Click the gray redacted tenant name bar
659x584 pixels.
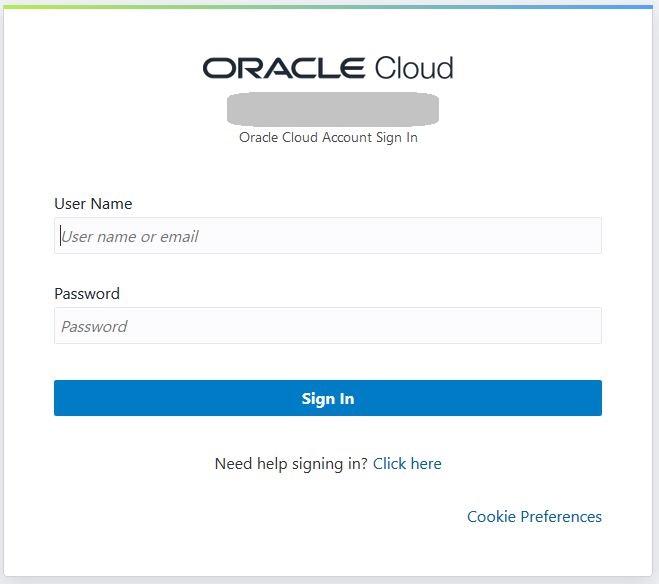pos(333,108)
